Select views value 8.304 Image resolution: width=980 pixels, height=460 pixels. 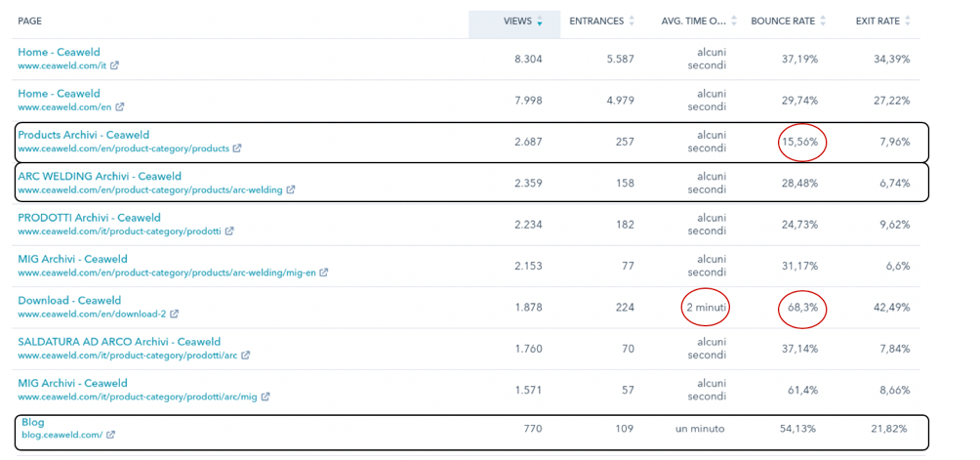tap(528, 59)
